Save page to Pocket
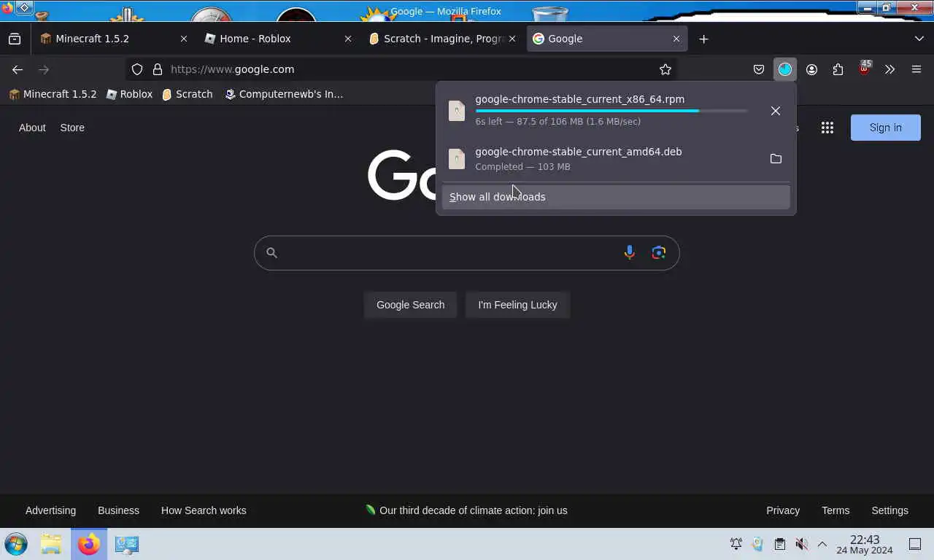934x560 pixels. tap(759, 69)
